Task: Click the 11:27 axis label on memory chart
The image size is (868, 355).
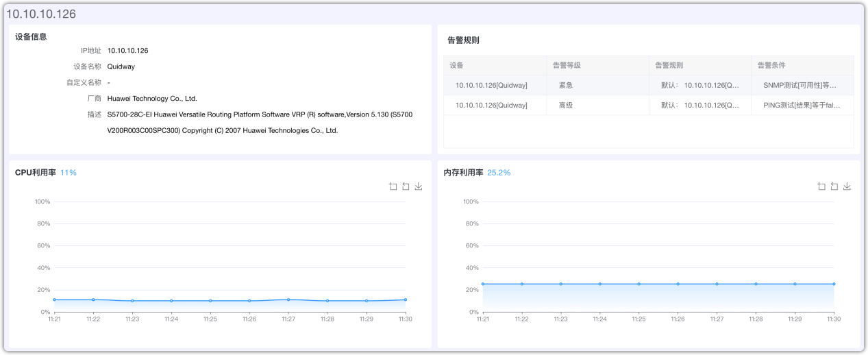Action: click(x=717, y=319)
